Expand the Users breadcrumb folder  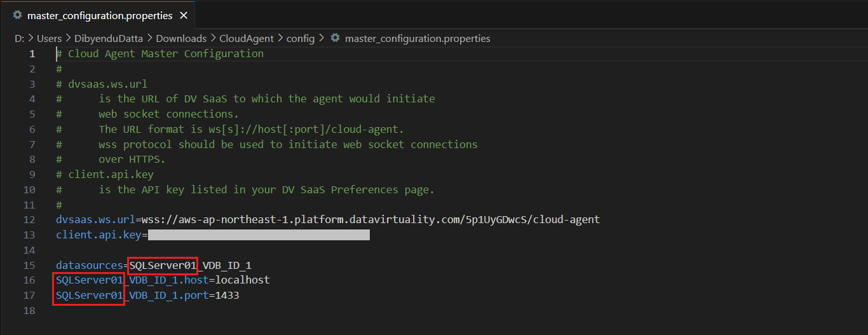point(49,38)
